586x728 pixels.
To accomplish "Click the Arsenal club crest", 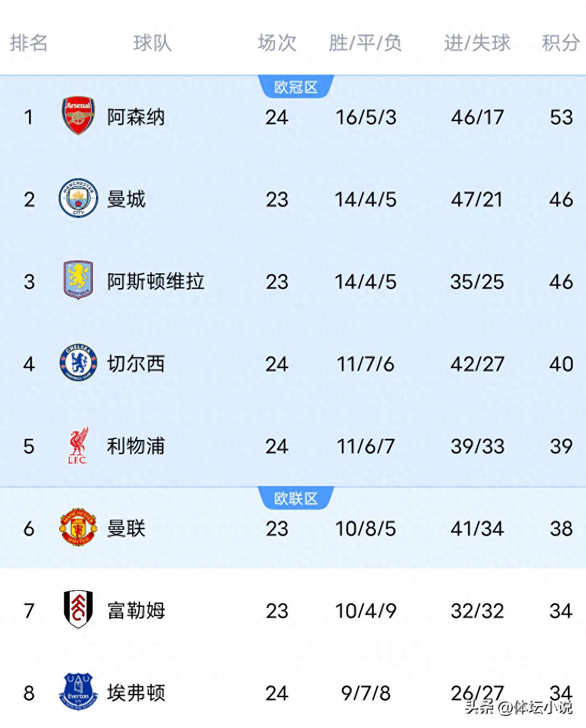I will click(x=77, y=117).
